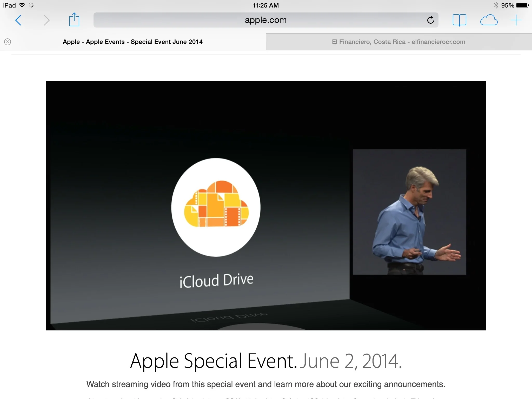Viewport: 532px width, 399px height.
Task: Play the iCloud Drive keynote video
Action: [x=266, y=205]
